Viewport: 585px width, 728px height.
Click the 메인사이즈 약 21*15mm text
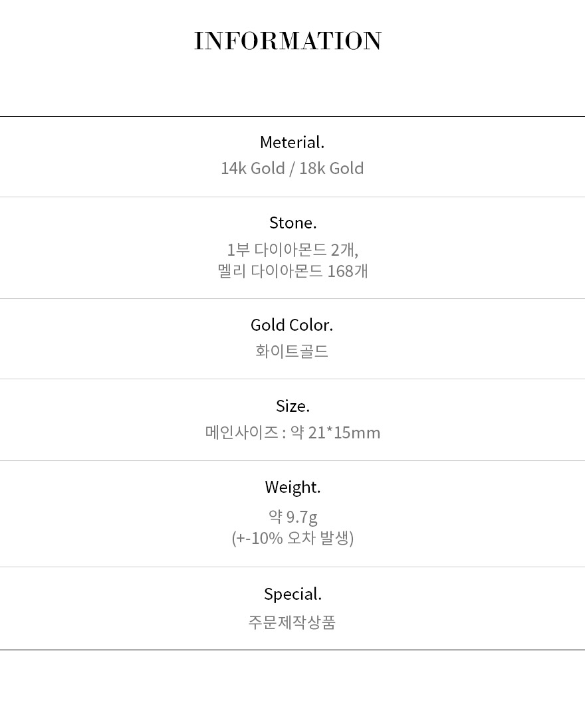[x=292, y=433]
